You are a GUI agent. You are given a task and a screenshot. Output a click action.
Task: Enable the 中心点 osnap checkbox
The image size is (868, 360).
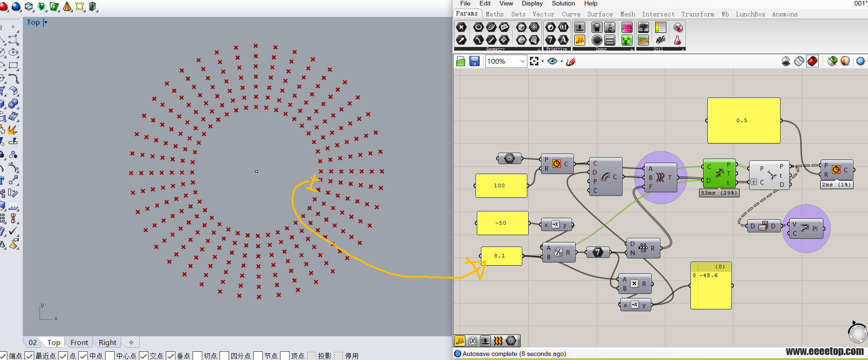pos(110,356)
